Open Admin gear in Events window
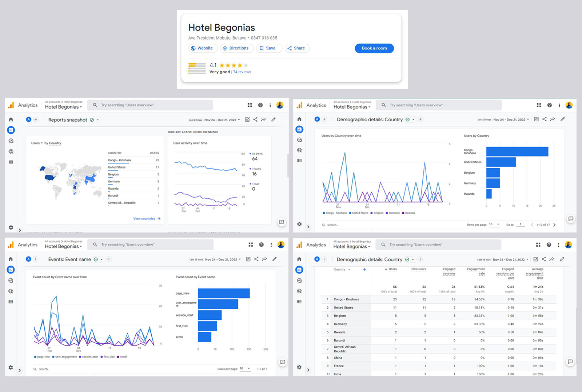The height and width of the screenshot is (392, 582). (11, 367)
